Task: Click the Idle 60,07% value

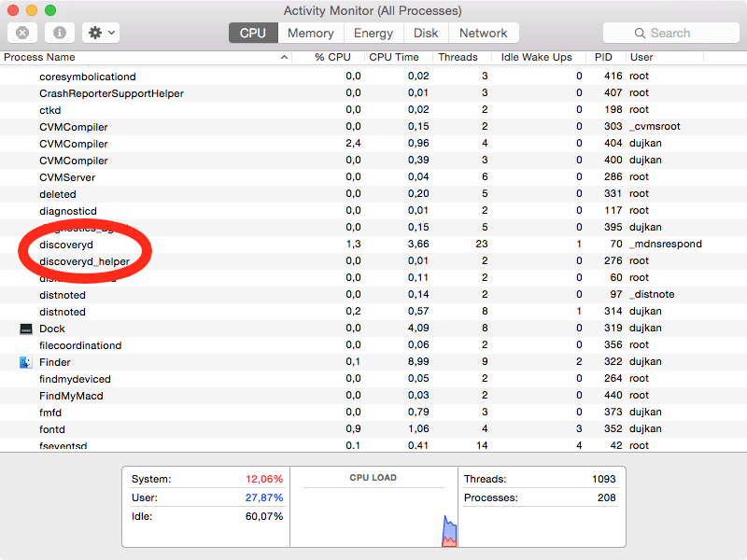Action: click(264, 516)
